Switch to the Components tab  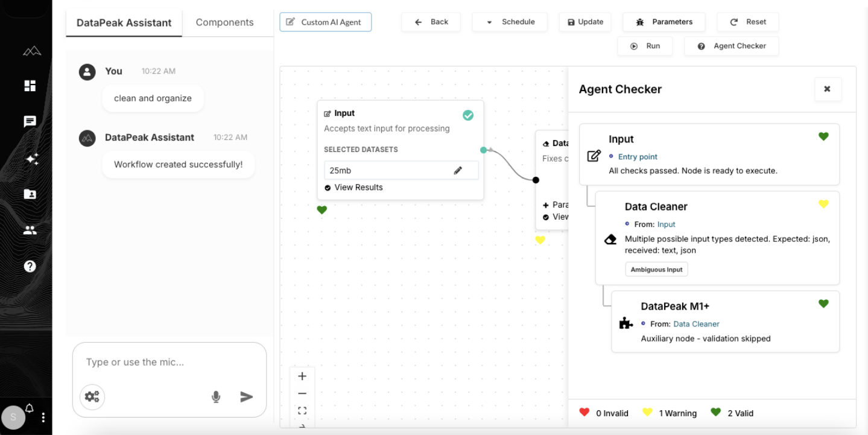[224, 22]
